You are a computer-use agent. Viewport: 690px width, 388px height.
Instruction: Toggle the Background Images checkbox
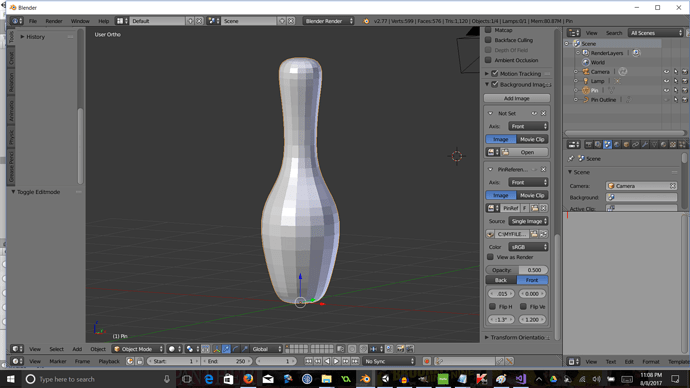point(495,84)
